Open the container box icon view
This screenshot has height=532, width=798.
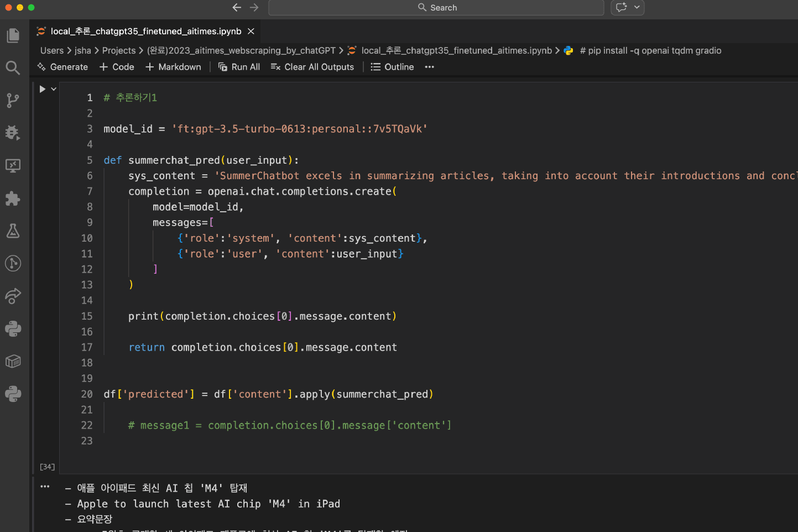tap(13, 361)
